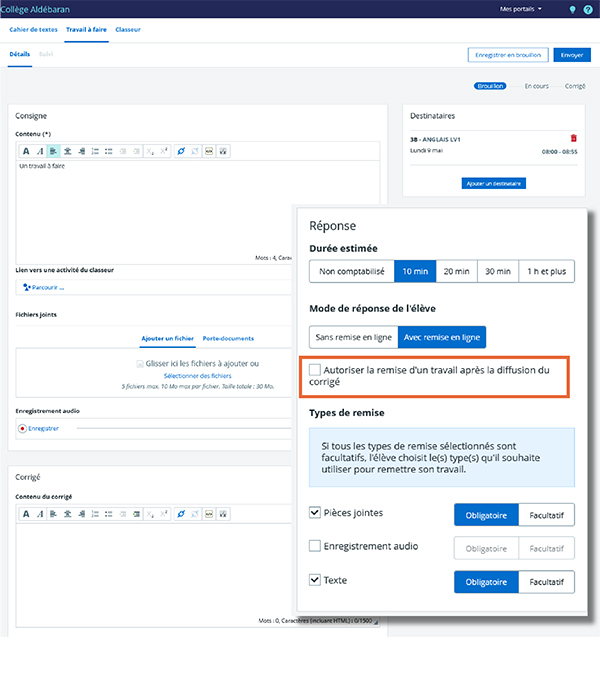Click the Envoyer button
Image resolution: width=600 pixels, height=700 pixels.
[572, 55]
